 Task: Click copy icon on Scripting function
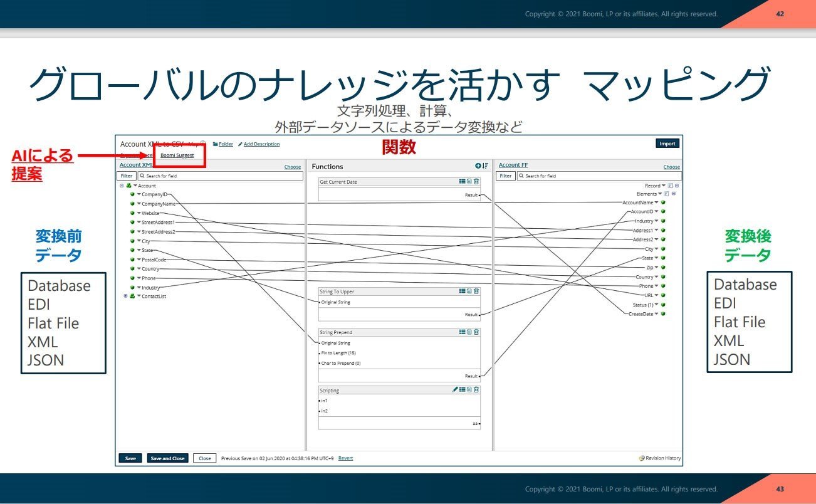coord(469,389)
